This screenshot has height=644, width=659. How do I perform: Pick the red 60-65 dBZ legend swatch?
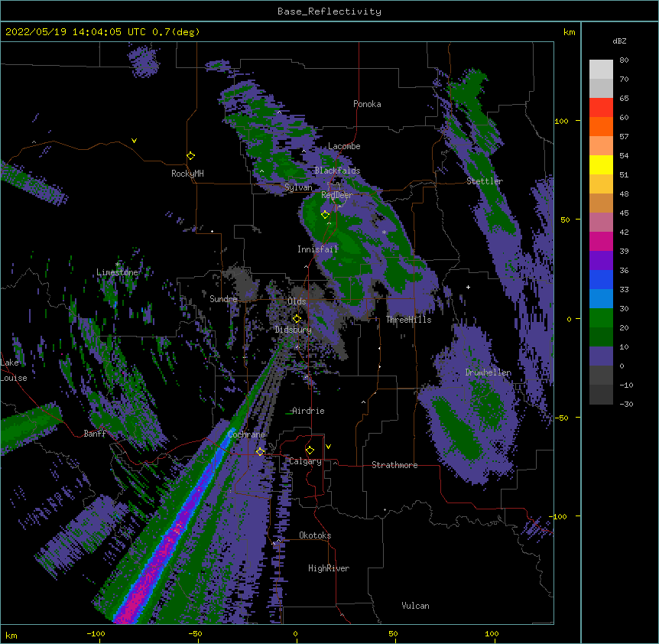pyautogui.click(x=601, y=108)
